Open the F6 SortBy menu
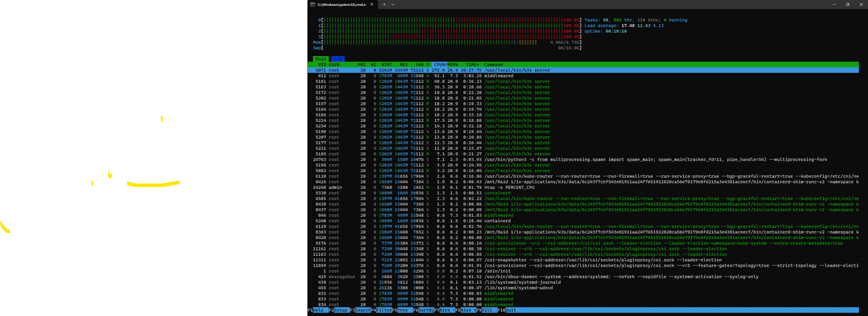 426,310
